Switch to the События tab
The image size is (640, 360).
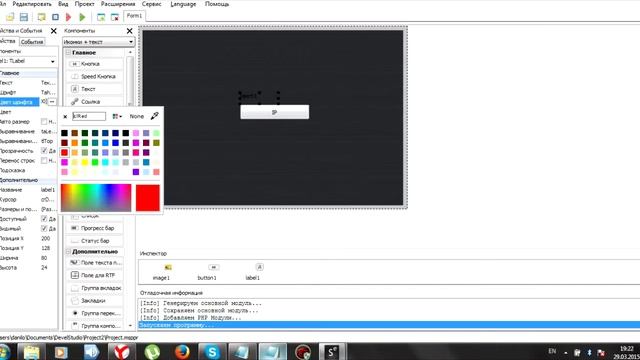point(32,42)
